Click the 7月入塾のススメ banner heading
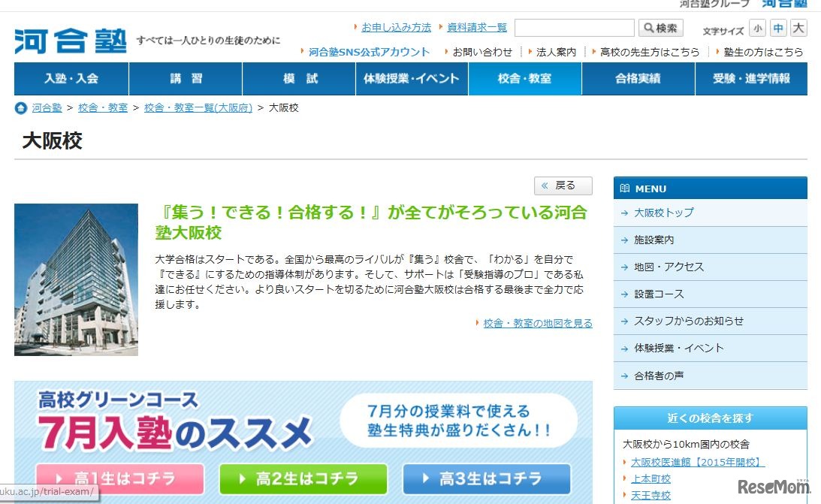 click(175, 433)
